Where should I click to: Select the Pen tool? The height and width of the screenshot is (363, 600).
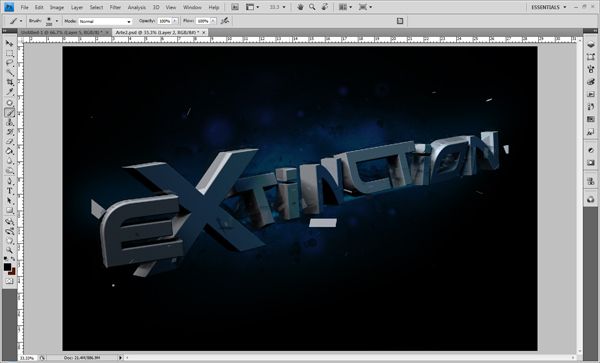[9, 181]
